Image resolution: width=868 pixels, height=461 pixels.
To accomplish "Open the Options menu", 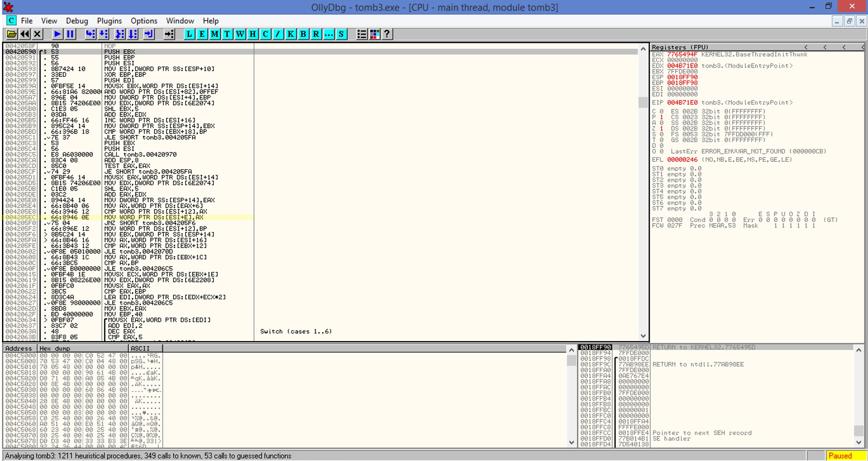I will click(144, 21).
